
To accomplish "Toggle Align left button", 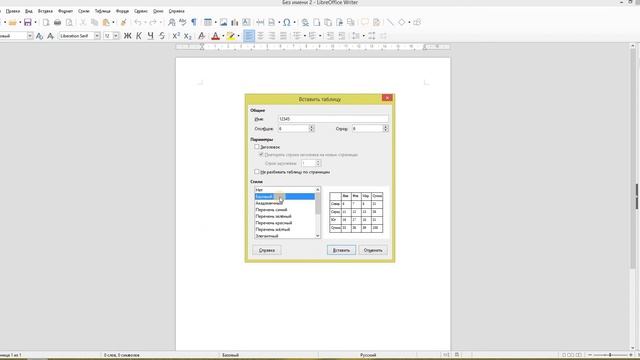I will pos(249,36).
